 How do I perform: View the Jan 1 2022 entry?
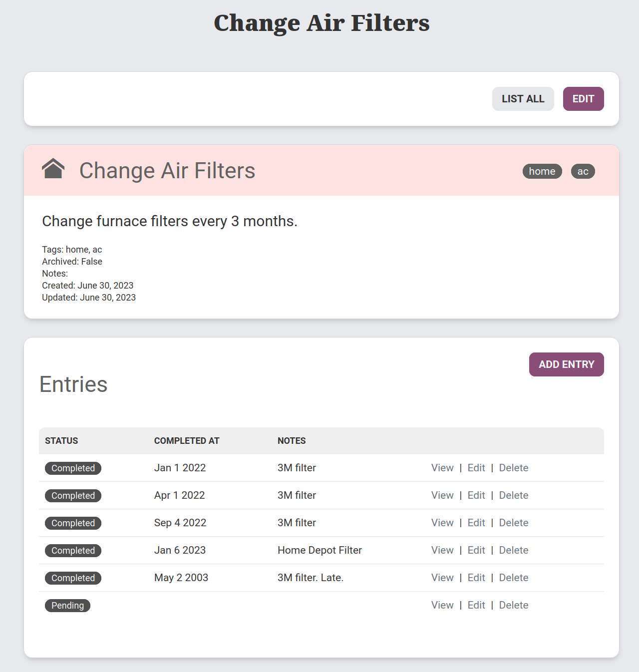coord(442,468)
